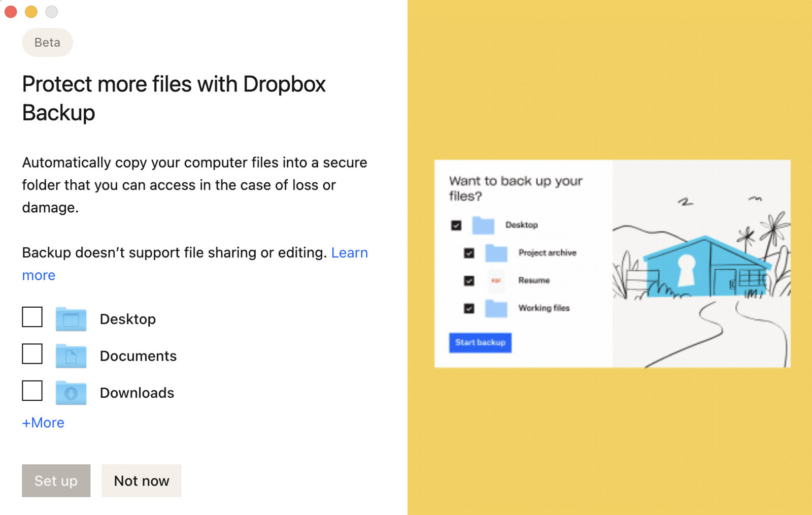Click the illustration's Desktop checkbox
The width and height of the screenshot is (812, 515).
pos(456,225)
